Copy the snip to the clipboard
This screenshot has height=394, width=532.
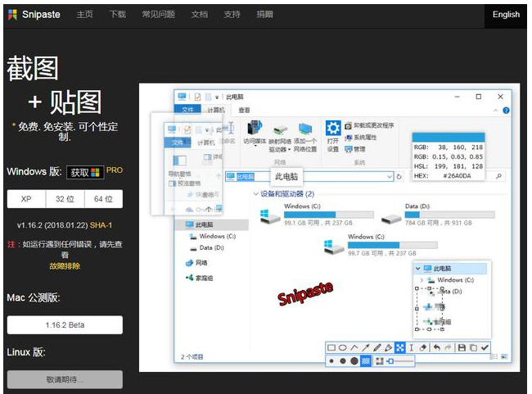[x=473, y=347]
